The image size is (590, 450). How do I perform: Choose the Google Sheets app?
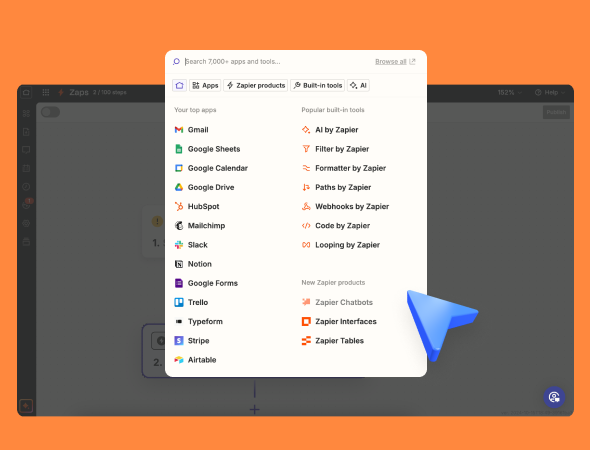click(207, 149)
